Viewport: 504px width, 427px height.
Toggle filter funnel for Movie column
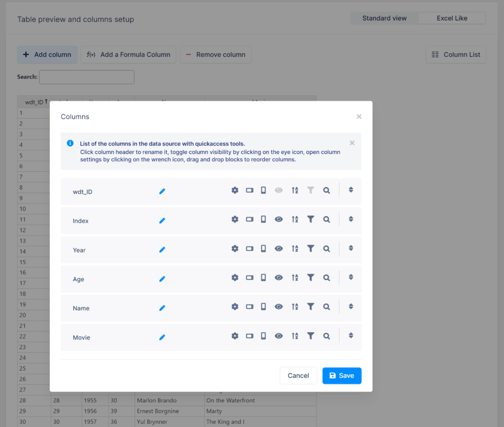310,336
